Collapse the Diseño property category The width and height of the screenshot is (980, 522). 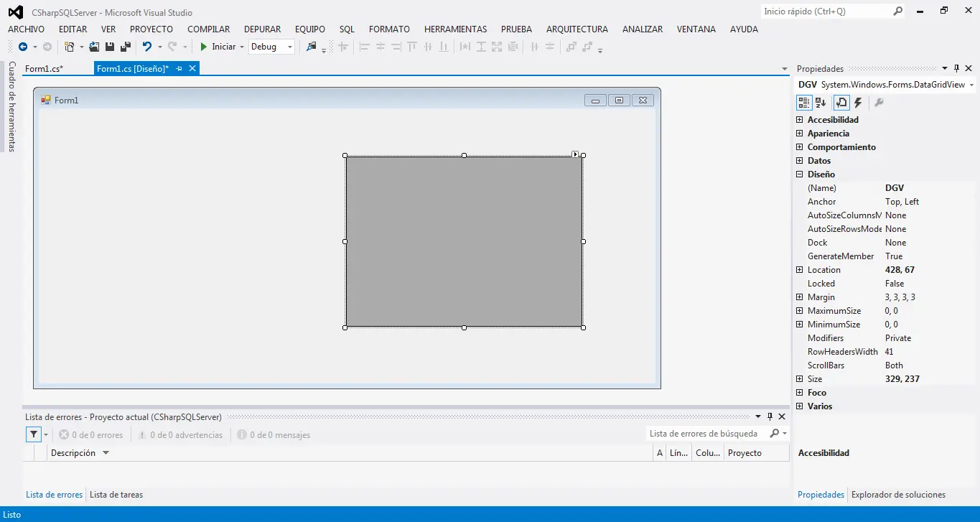point(800,174)
